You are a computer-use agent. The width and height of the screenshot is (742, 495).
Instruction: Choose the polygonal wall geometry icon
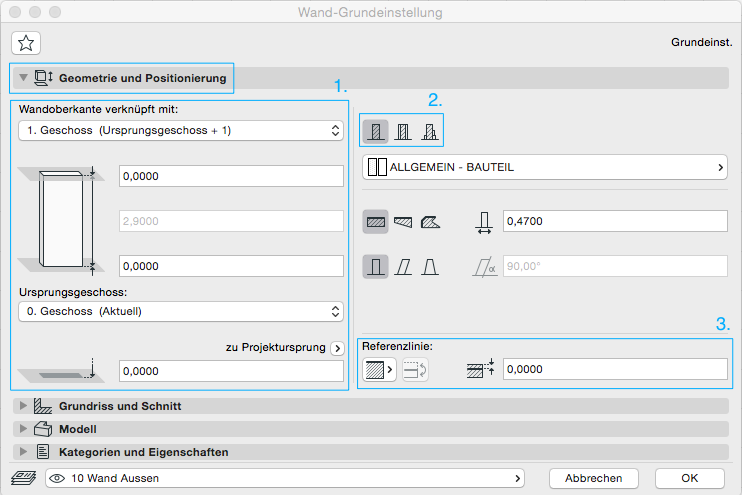[428, 222]
